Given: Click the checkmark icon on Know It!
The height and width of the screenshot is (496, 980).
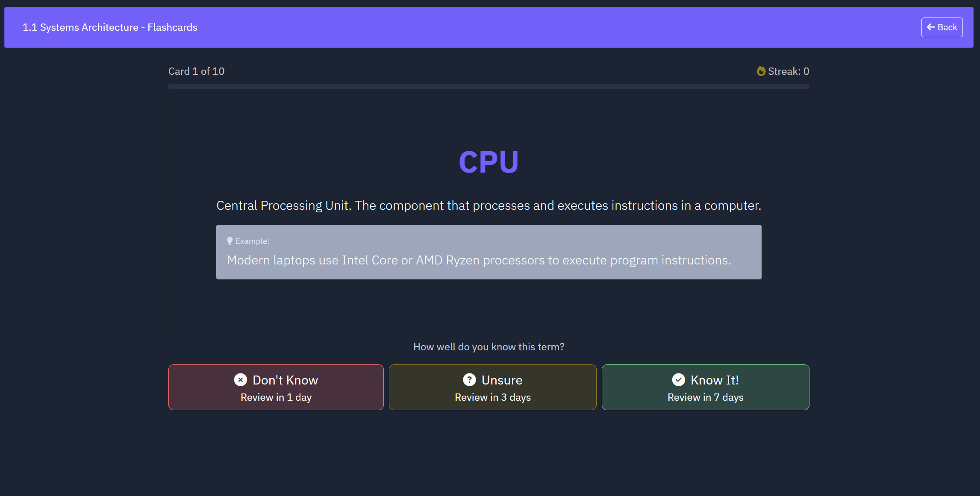Looking at the screenshot, I should [678, 380].
